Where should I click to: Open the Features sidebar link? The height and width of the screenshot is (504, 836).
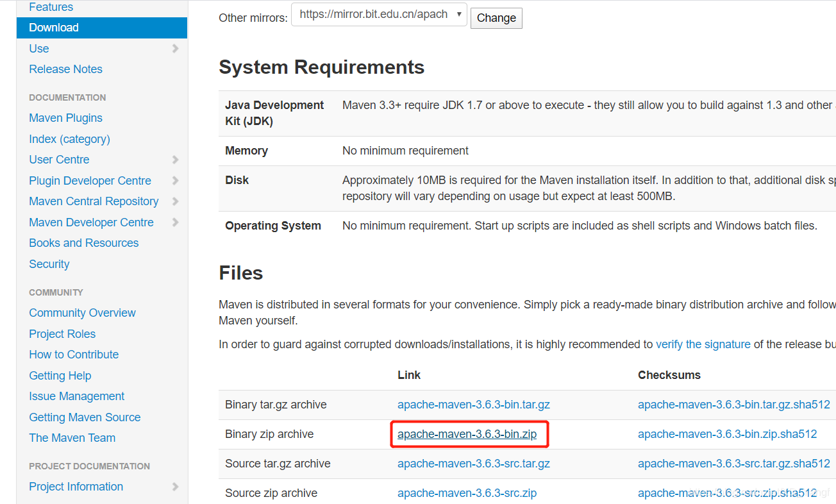[51, 7]
